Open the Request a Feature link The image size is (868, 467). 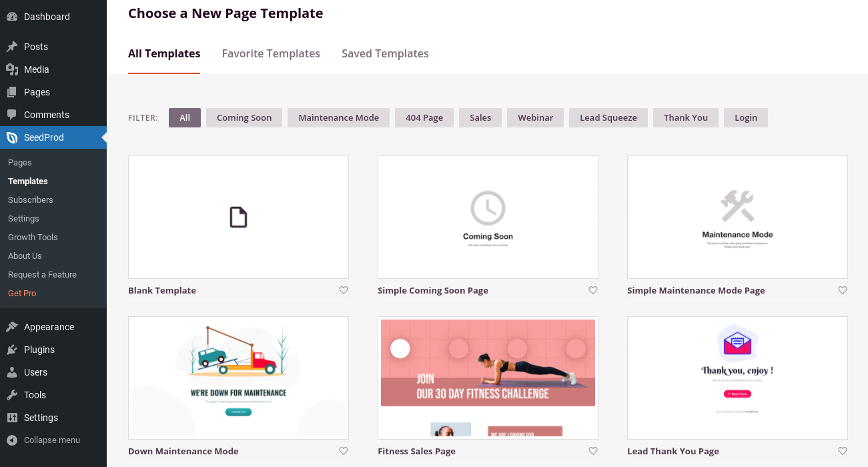(42, 275)
